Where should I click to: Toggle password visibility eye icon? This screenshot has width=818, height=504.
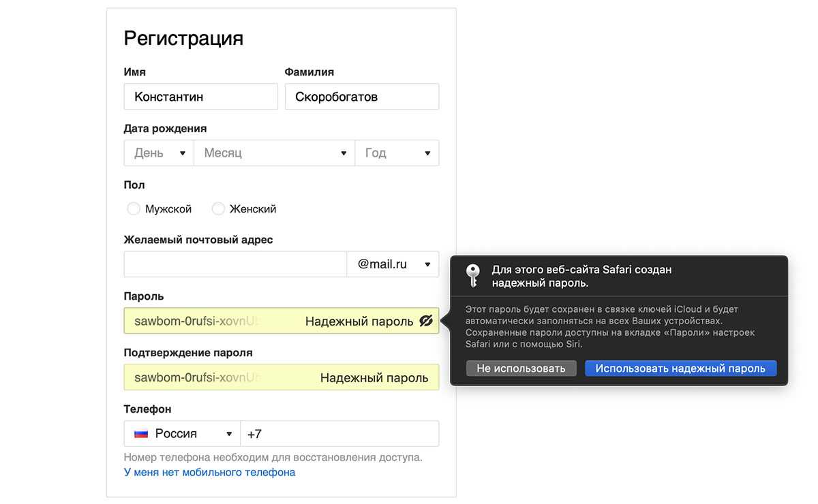point(426,321)
